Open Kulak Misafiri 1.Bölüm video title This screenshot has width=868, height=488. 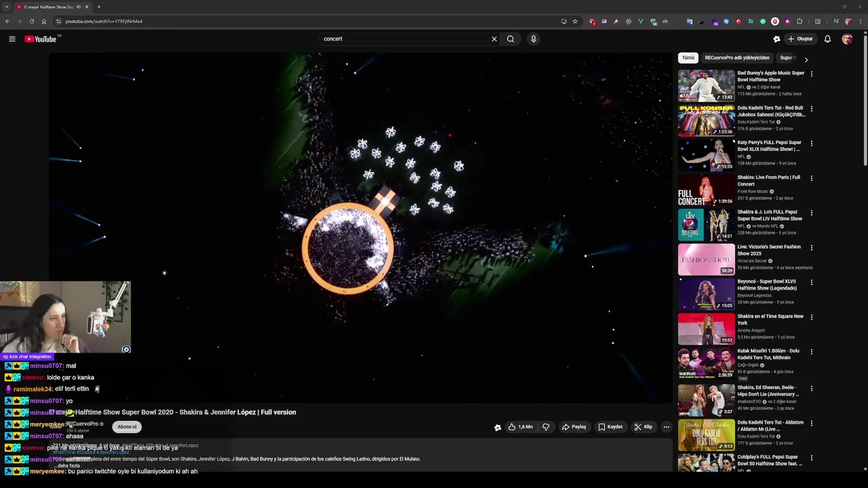[770, 354]
